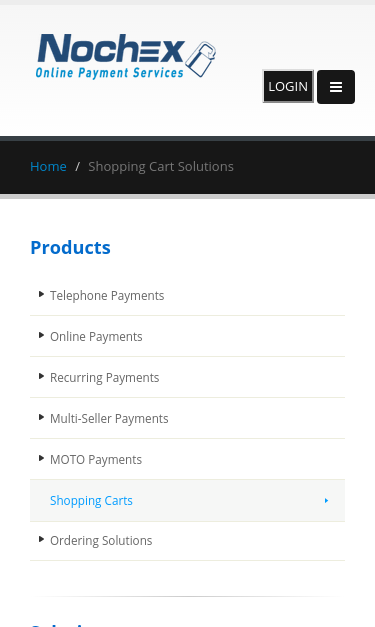Viewport: 375px width, 627px height.
Task: Open Ordering Solutions link
Action: 101,541
